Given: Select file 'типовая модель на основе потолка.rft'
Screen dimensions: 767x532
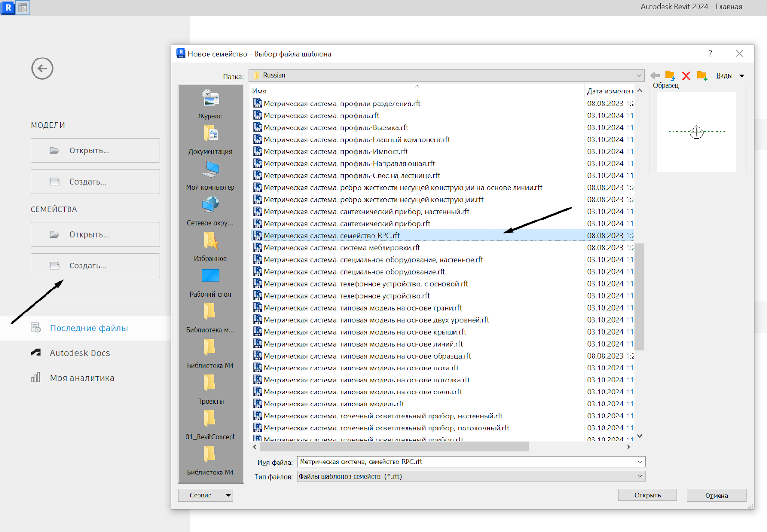Looking at the screenshot, I should click(x=367, y=380).
